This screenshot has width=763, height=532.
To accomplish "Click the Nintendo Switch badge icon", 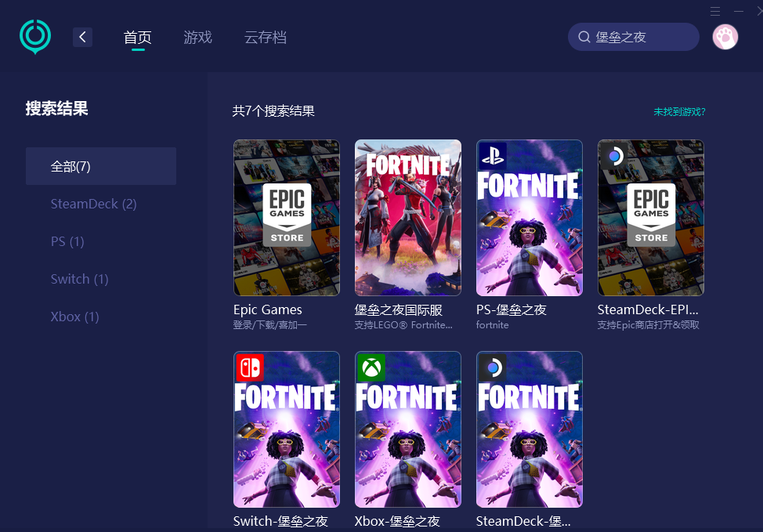I will click(250, 367).
